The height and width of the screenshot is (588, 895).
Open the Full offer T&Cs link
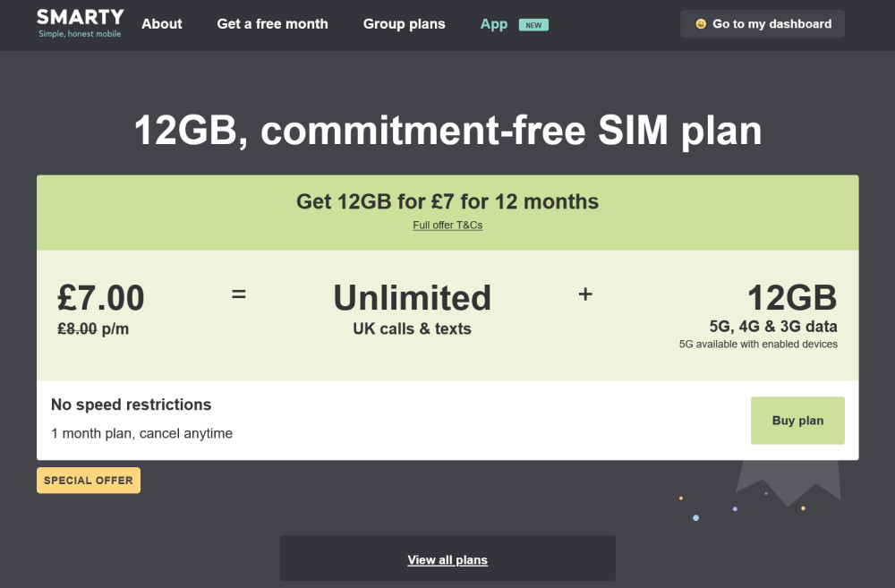click(x=447, y=225)
